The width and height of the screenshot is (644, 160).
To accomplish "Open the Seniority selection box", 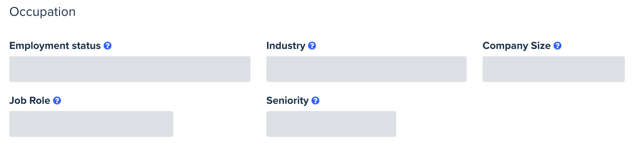I will coord(331,124).
